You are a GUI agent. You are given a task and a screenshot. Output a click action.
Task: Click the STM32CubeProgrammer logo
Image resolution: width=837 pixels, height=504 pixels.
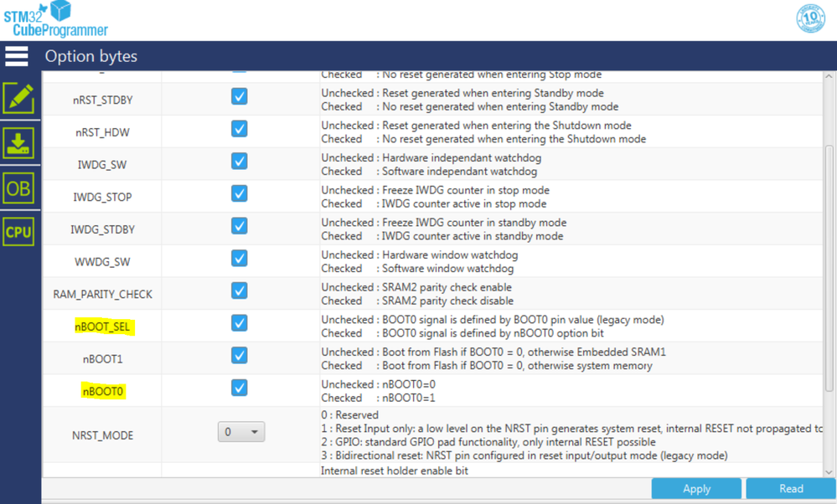click(x=55, y=20)
